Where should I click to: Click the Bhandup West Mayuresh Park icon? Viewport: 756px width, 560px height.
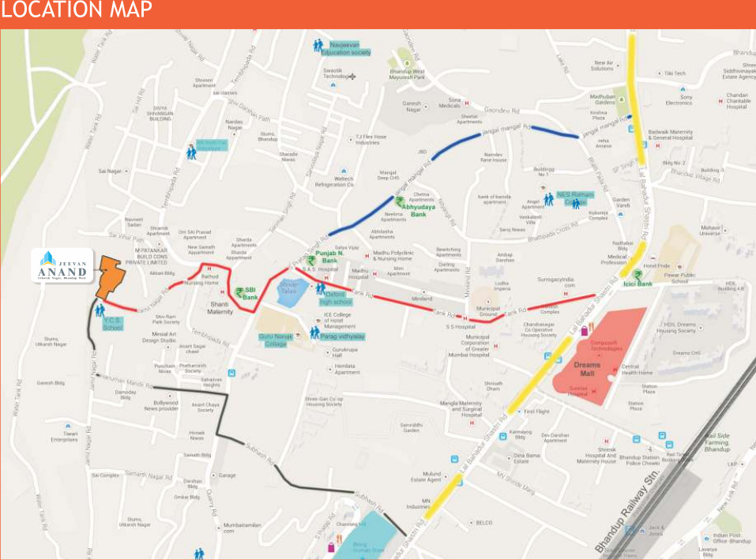[408, 63]
